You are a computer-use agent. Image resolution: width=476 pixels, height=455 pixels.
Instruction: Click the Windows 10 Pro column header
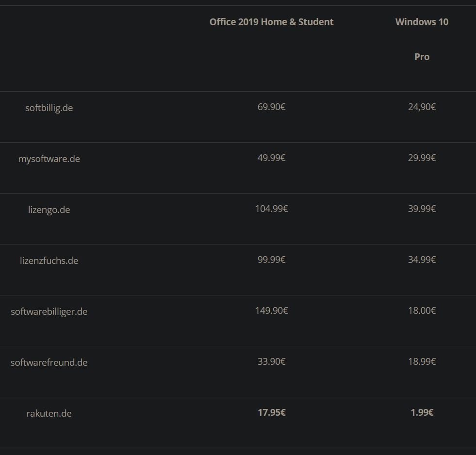pyautogui.click(x=422, y=39)
